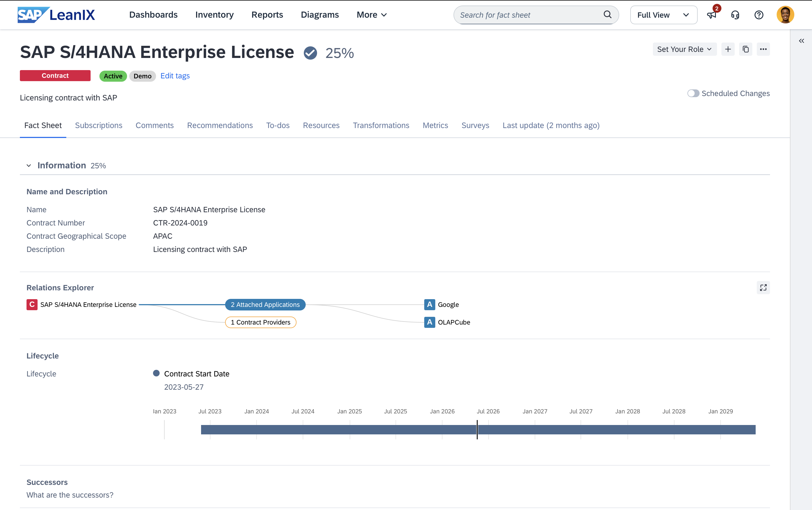Click the red C contract icon
Image resolution: width=812 pixels, height=510 pixels.
pos(32,304)
